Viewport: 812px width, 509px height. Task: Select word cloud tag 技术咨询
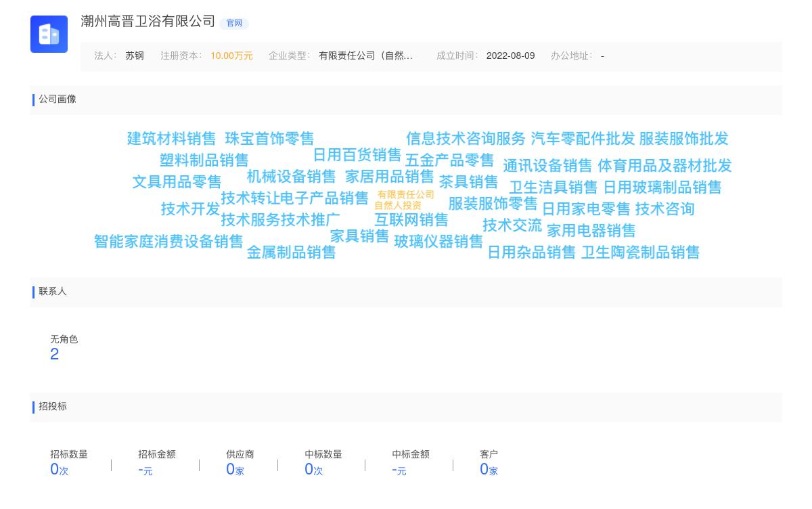tap(664, 209)
